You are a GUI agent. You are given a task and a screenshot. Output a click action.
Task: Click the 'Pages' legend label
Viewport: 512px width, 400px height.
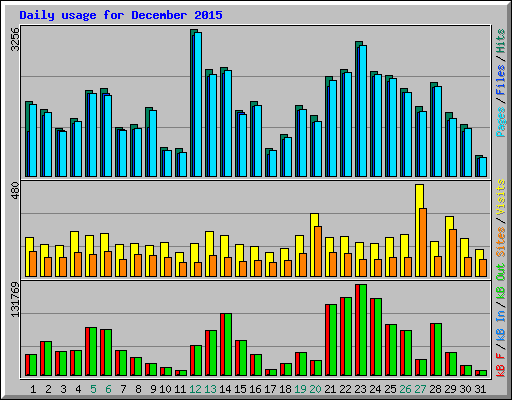[x=501, y=122]
